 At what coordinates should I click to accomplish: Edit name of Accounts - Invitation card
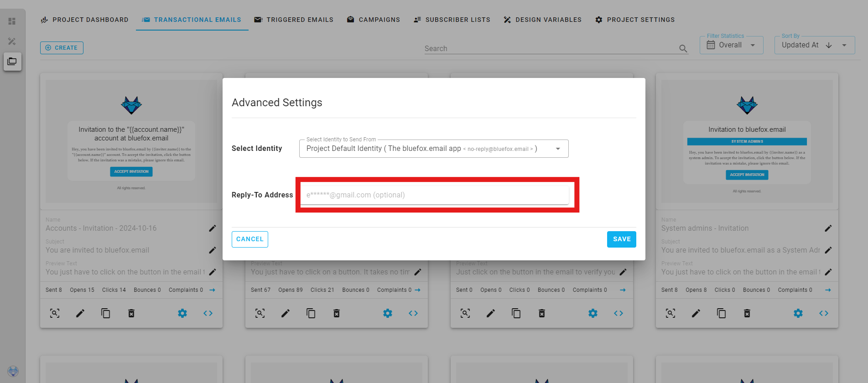213,228
